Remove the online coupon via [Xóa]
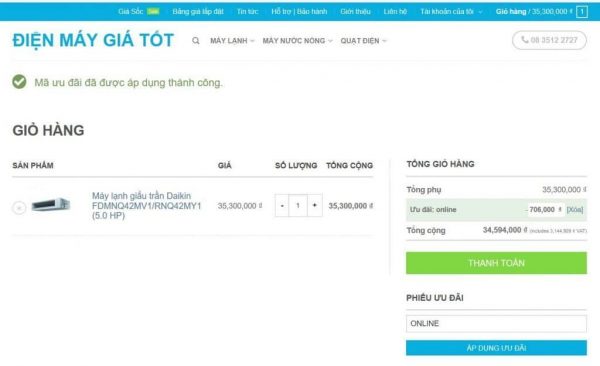Image resolution: width=600 pixels, height=366 pixels. (575, 209)
